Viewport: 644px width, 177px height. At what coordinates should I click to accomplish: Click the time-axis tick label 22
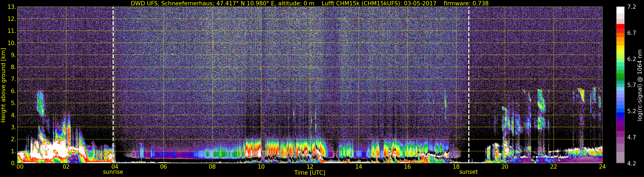[554, 167]
